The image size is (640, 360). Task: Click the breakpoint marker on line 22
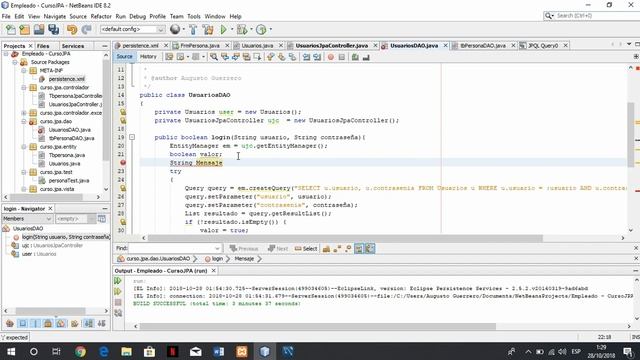click(x=123, y=162)
